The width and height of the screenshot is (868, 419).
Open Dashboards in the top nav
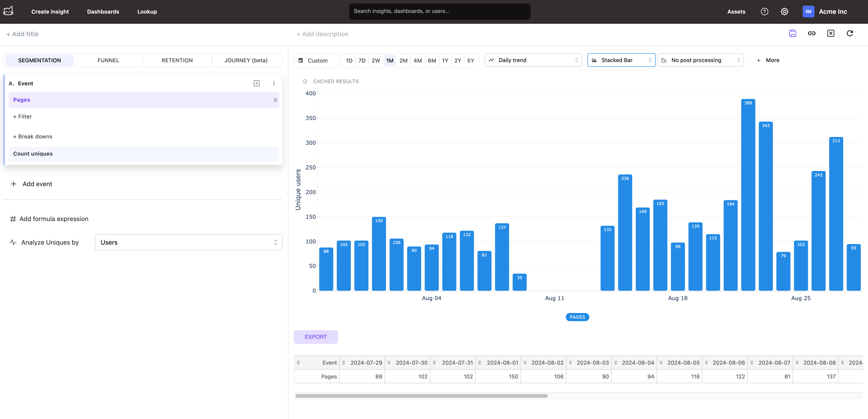point(103,12)
